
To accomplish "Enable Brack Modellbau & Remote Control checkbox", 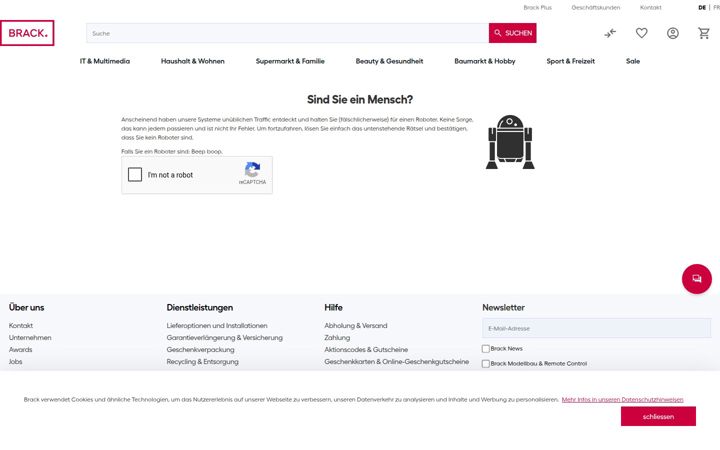I will coord(485,364).
